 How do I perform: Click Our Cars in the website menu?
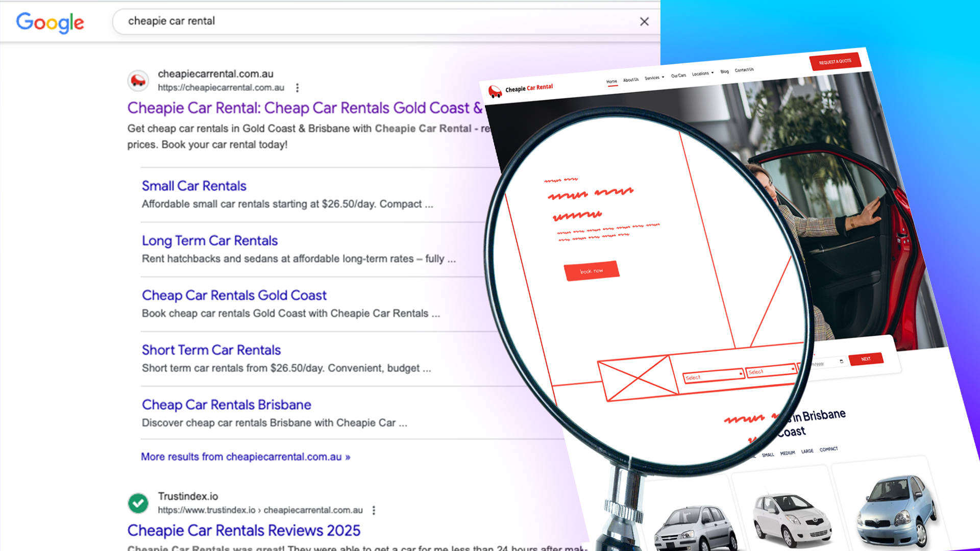[x=678, y=76]
